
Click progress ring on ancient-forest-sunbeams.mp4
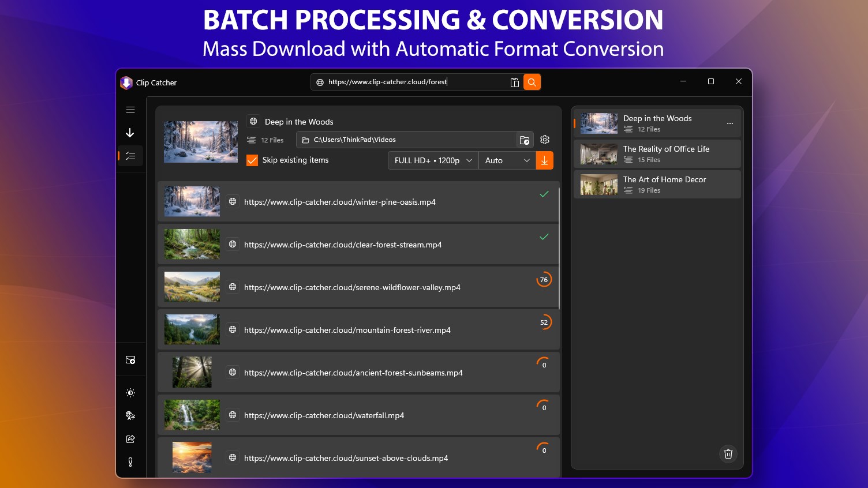[x=543, y=363]
